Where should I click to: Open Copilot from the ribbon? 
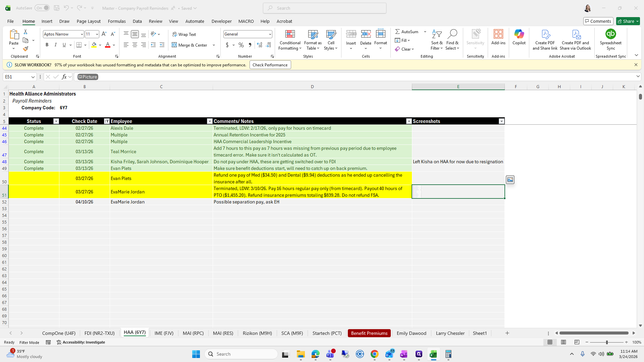pos(519,37)
